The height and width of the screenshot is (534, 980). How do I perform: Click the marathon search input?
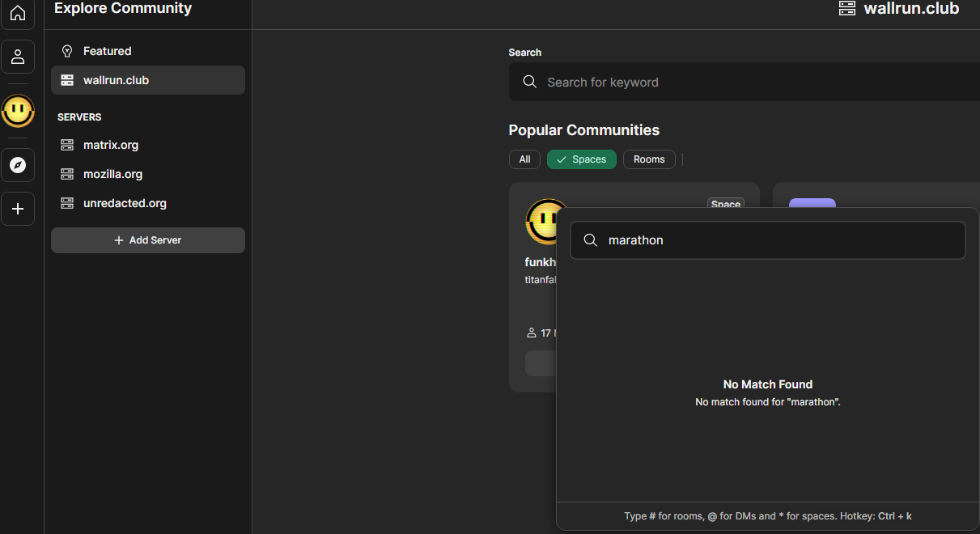point(768,240)
